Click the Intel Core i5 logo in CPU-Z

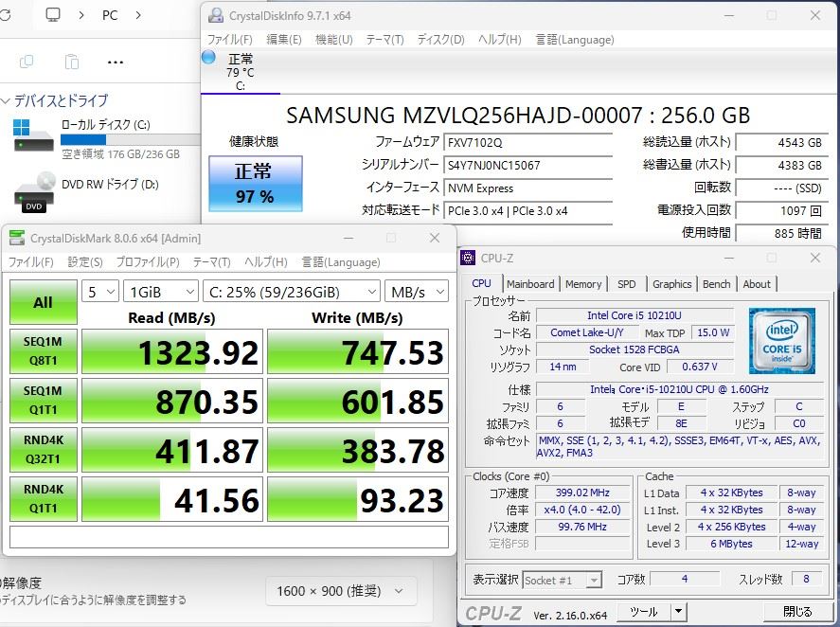[781, 340]
